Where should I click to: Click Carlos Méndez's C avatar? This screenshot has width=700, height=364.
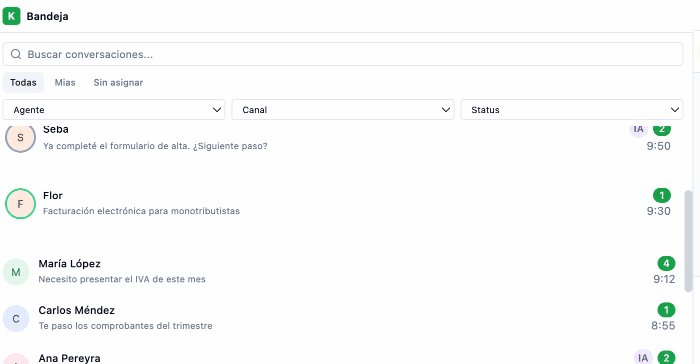coord(16,318)
